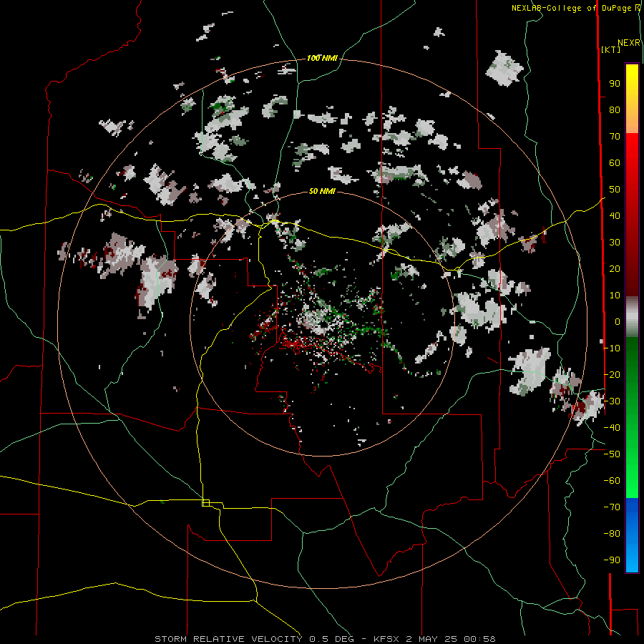Pick the gray zero band of the color bar
644x644 pixels.
pyautogui.click(x=632, y=317)
